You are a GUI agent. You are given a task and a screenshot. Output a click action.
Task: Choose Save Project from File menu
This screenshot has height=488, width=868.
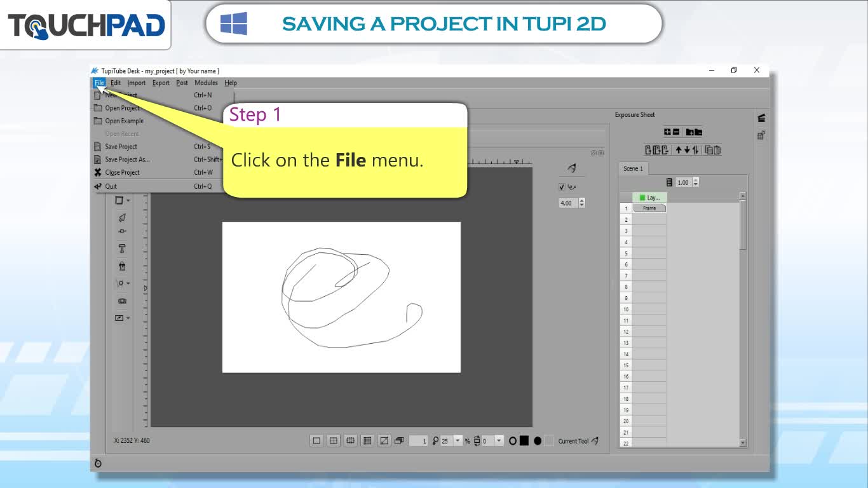pyautogui.click(x=157, y=147)
